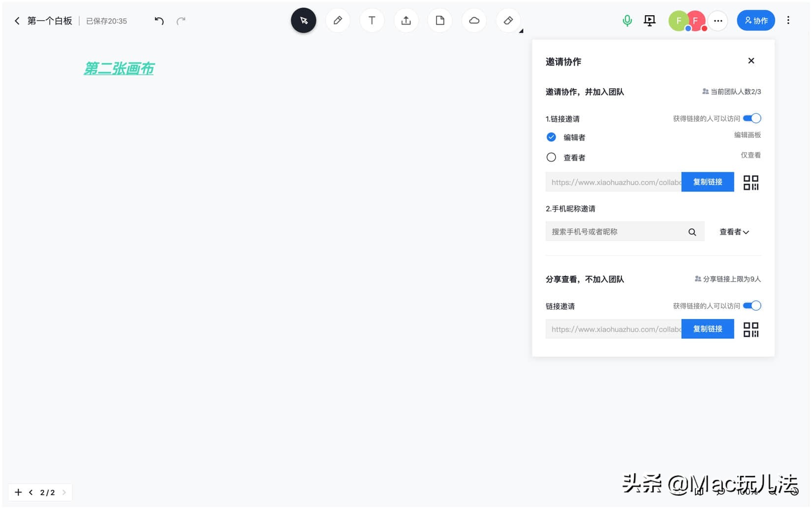Click the 当前团队人数2/3 label

731,92
